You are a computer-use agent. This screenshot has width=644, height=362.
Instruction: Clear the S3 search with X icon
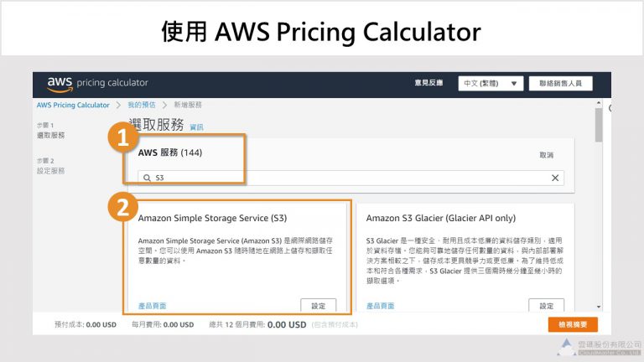tap(554, 178)
